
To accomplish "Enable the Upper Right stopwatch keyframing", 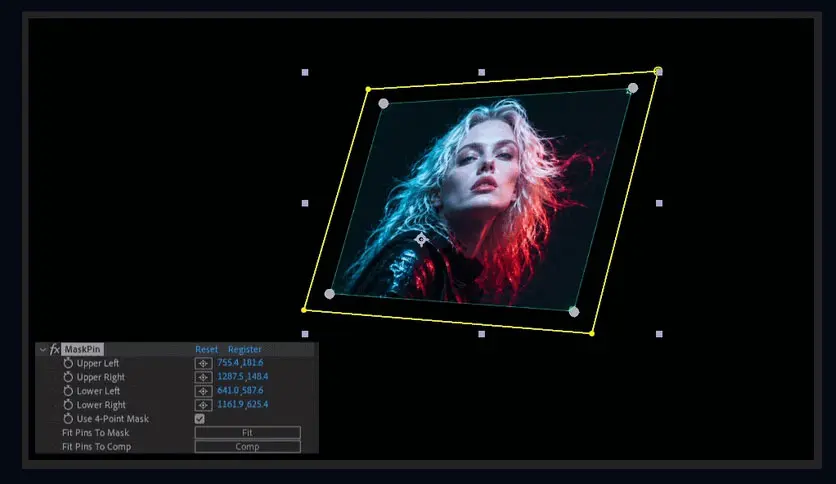I will pos(68,377).
